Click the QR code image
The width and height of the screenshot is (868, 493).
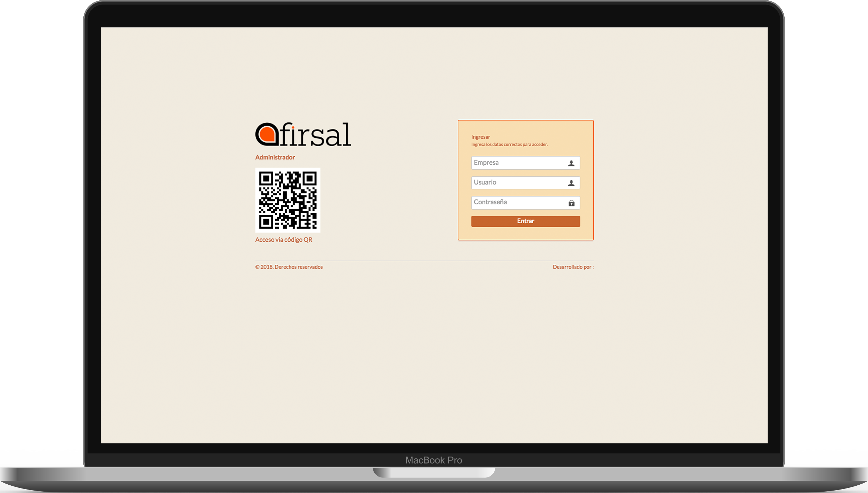click(287, 200)
